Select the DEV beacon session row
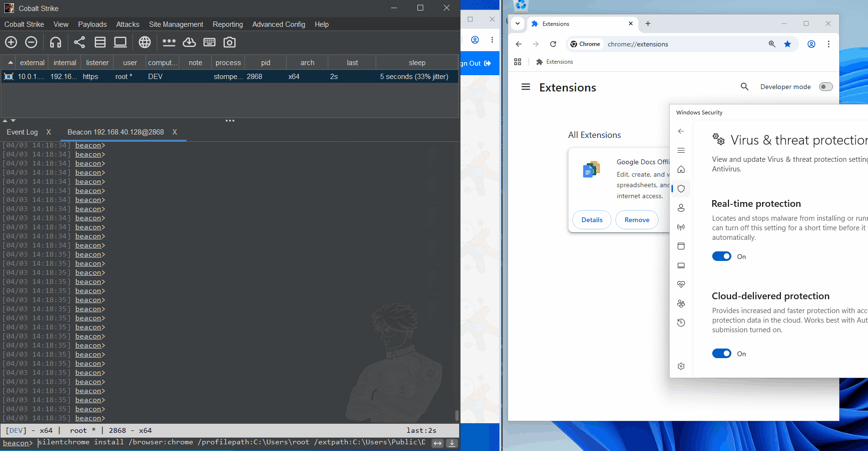The height and width of the screenshot is (451, 868). (x=230, y=77)
